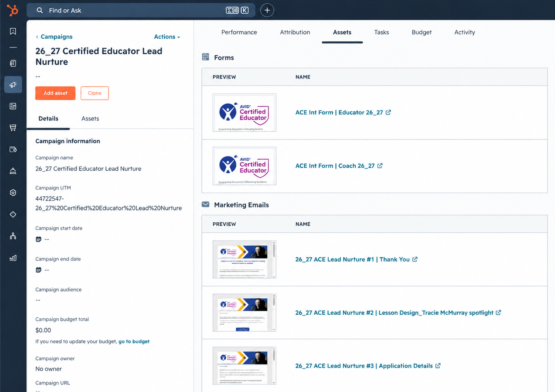The width and height of the screenshot is (555, 392).
Task: Click the Coach form preview thumbnail
Action: 244,166
